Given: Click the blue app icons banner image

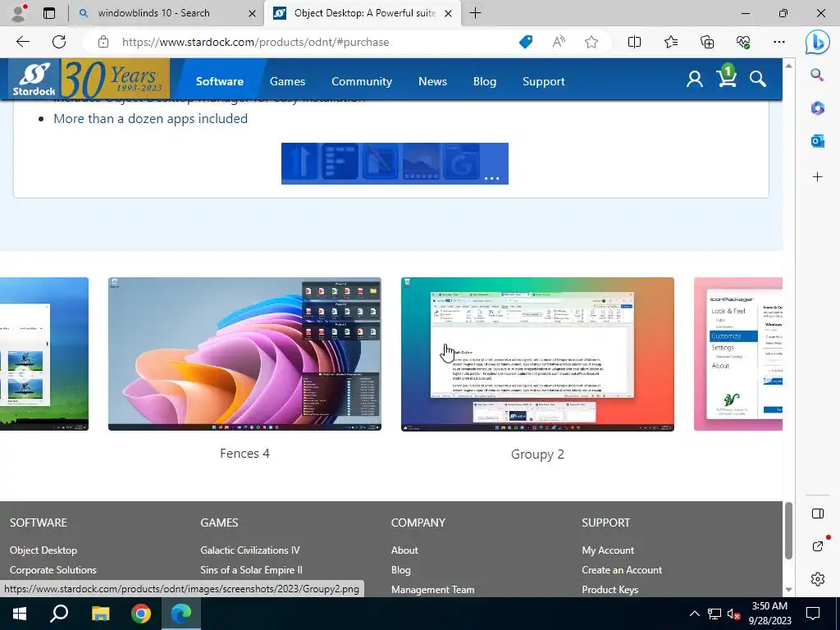Looking at the screenshot, I should click(x=395, y=163).
